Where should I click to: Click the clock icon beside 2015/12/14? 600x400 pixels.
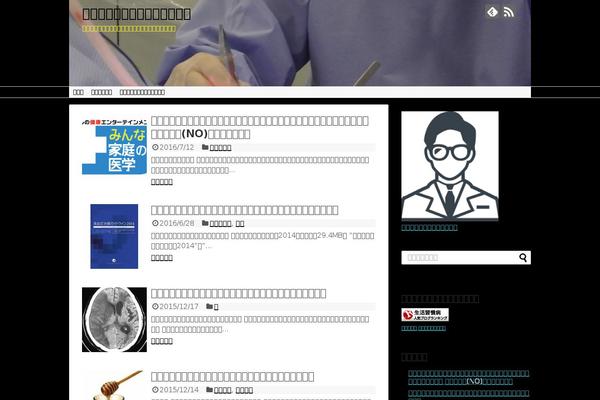155,390
